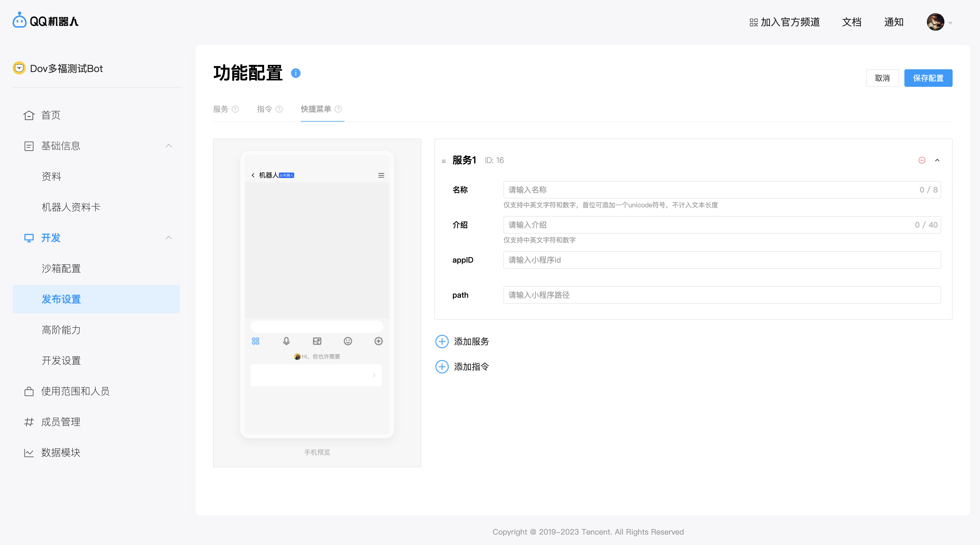
Task: Click the help icon next to 快捷菜单 tab
Action: [338, 109]
